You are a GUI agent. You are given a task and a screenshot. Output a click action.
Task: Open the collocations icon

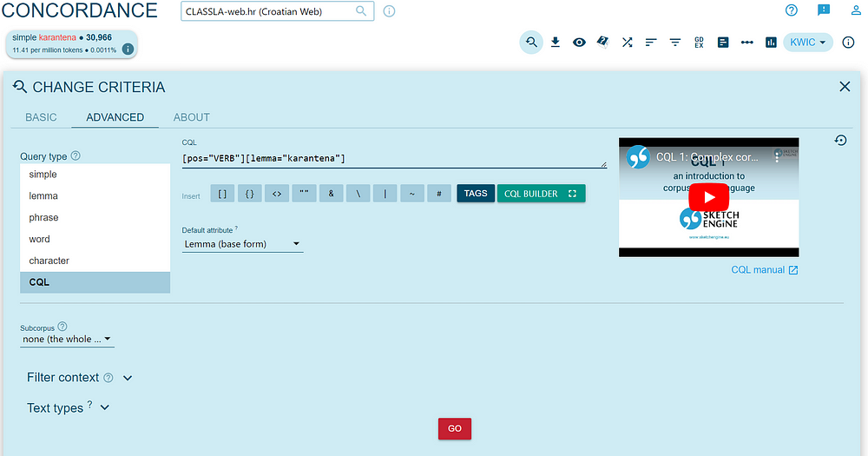coord(746,42)
